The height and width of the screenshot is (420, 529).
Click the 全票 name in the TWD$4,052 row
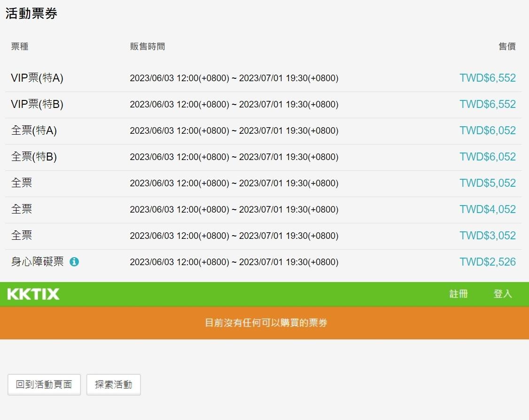click(22, 209)
